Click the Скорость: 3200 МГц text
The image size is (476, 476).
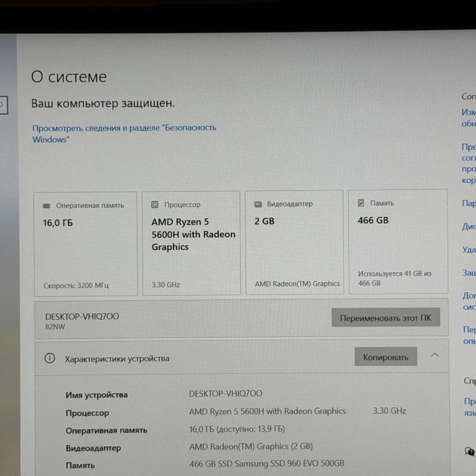click(76, 286)
